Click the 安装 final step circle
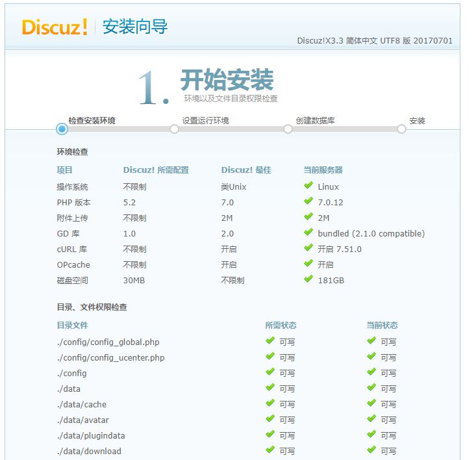 [x=401, y=129]
